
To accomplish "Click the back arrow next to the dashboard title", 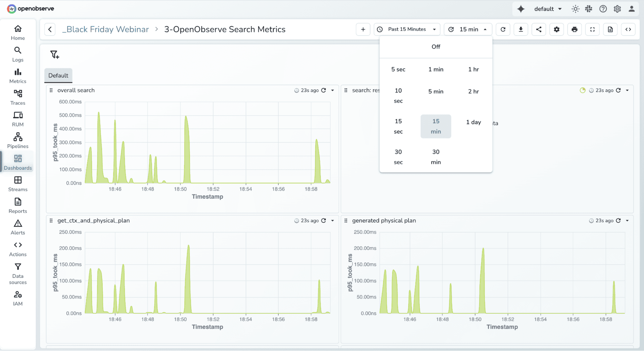I will (50, 29).
